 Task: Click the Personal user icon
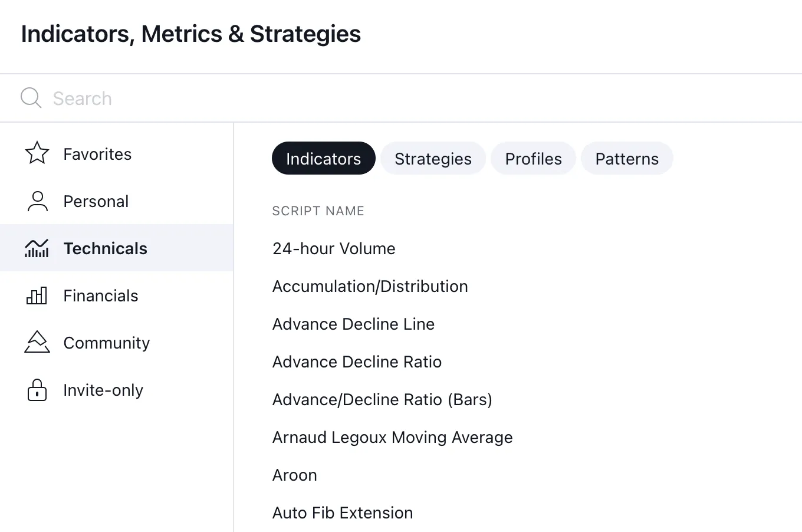[x=37, y=201]
